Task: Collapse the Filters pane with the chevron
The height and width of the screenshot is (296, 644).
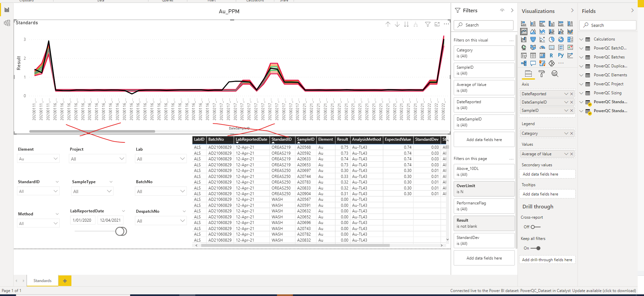Action: tap(512, 10)
